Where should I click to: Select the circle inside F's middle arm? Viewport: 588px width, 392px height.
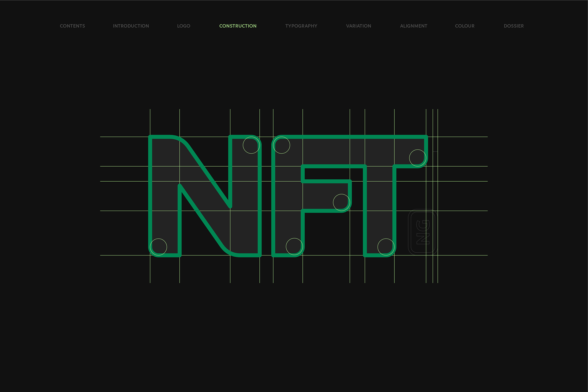click(341, 202)
